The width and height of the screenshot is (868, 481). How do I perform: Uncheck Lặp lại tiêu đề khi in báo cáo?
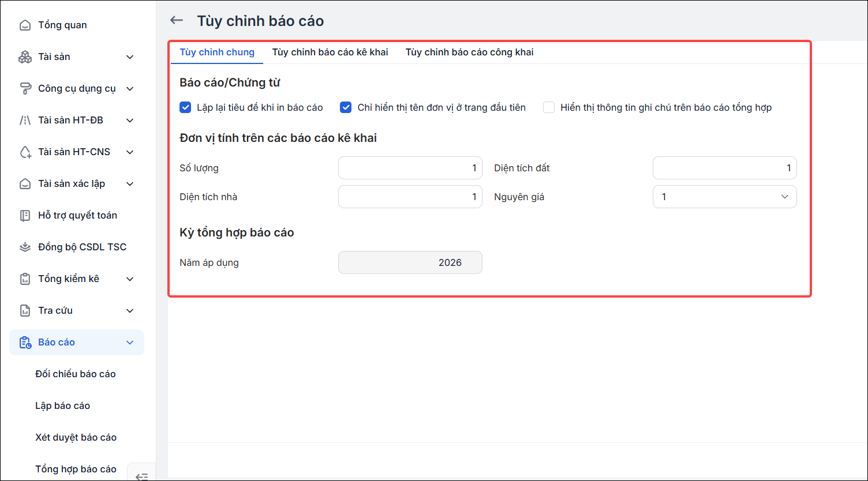185,107
